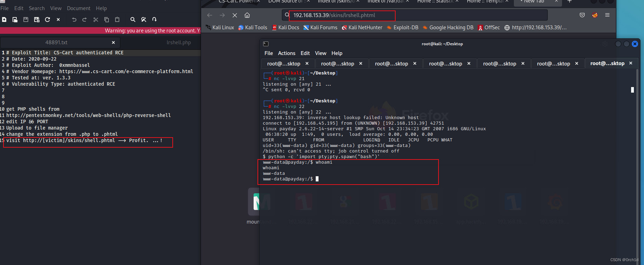Click the Firefox address bar showing lrshell.phtml
Screen dimensions: 644x265
[414, 15]
